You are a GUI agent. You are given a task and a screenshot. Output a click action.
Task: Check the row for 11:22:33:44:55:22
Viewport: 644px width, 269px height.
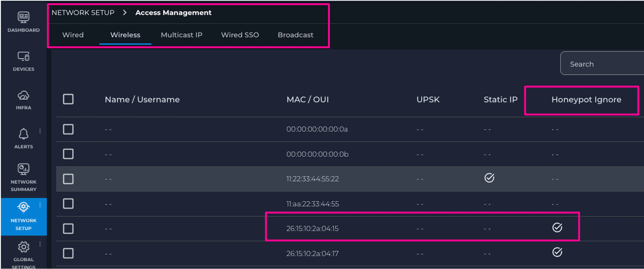(68, 179)
